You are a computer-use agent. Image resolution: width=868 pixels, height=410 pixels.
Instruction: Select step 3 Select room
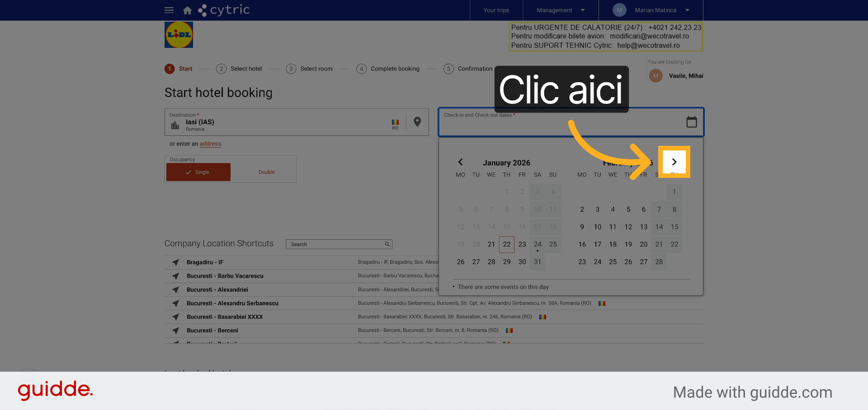(309, 69)
